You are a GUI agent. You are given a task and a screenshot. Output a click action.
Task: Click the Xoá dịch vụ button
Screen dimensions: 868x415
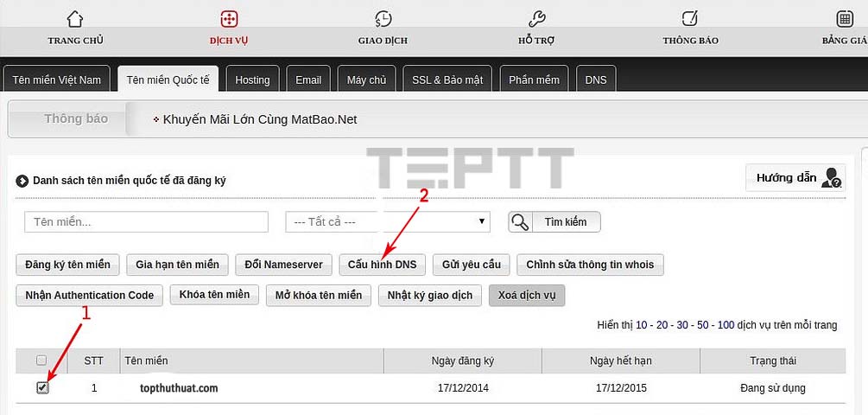click(527, 295)
